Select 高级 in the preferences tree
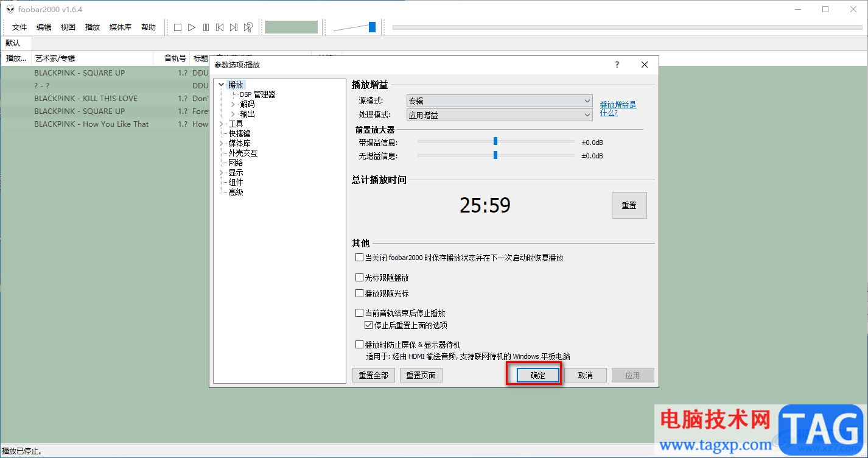The width and height of the screenshot is (868, 458). (x=236, y=192)
